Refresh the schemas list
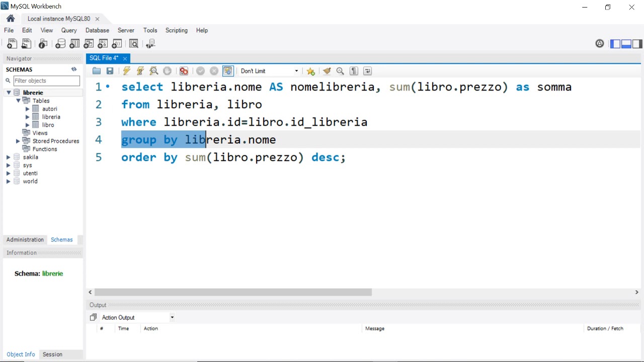644x362 pixels. click(x=74, y=69)
